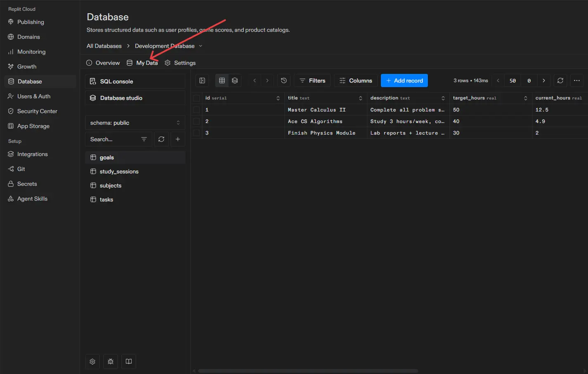Click the Ace CS Algorithms cell

tap(326, 121)
